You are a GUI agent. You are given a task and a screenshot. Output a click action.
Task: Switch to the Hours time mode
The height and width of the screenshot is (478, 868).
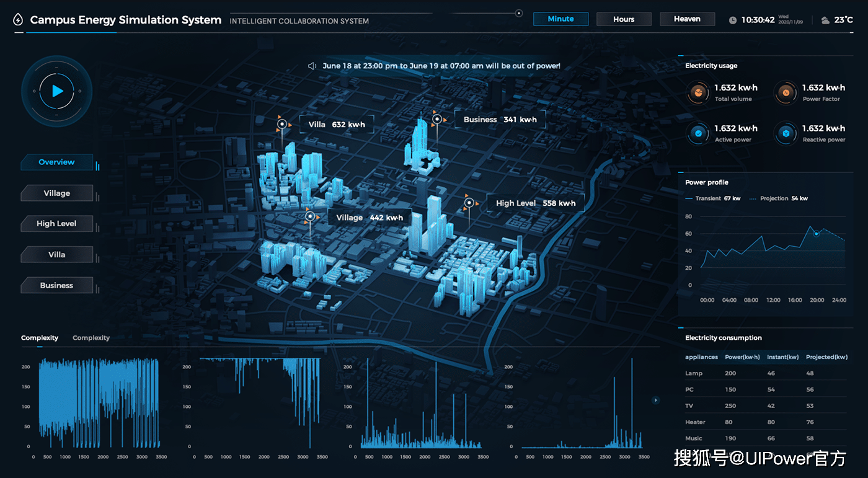(x=624, y=19)
